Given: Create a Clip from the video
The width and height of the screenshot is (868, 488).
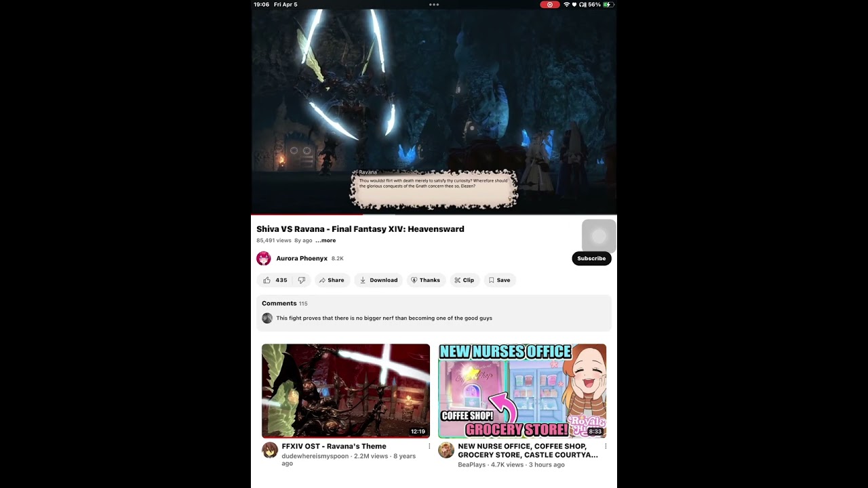Looking at the screenshot, I should point(464,280).
